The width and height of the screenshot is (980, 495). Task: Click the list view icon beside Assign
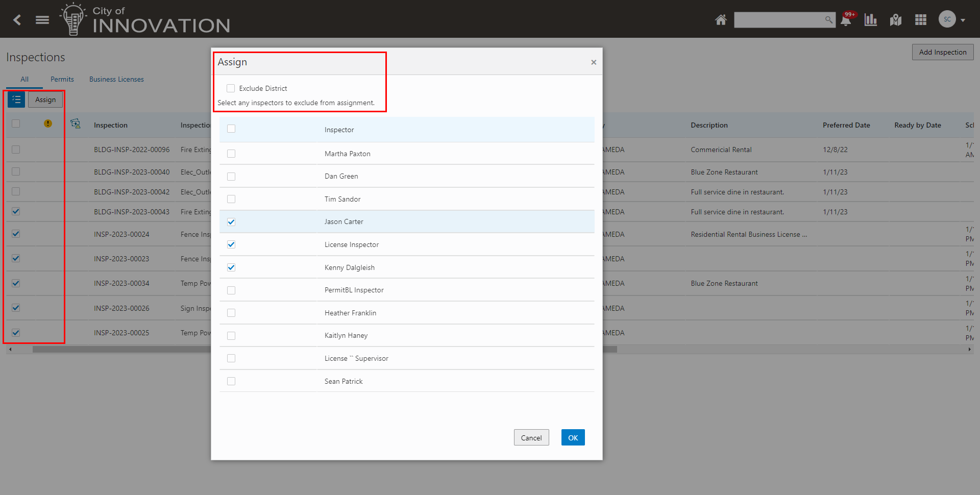pos(16,100)
